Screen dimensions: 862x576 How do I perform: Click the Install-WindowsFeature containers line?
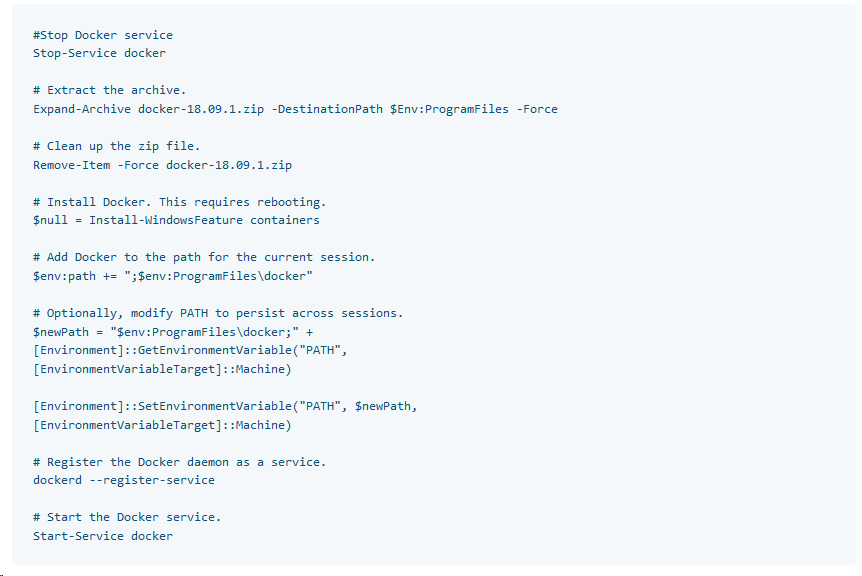click(x=176, y=220)
